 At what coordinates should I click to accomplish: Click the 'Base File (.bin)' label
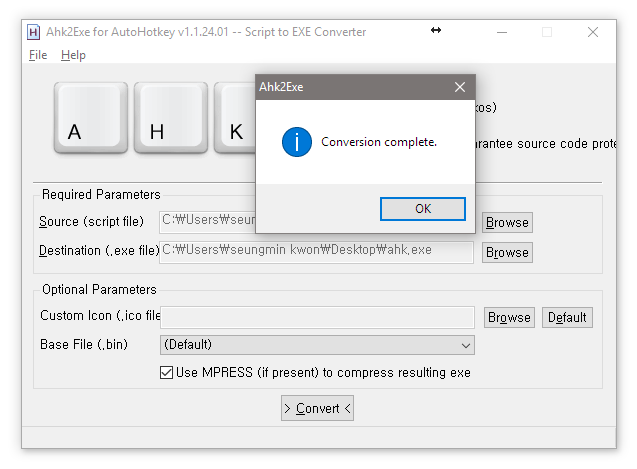click(84, 345)
